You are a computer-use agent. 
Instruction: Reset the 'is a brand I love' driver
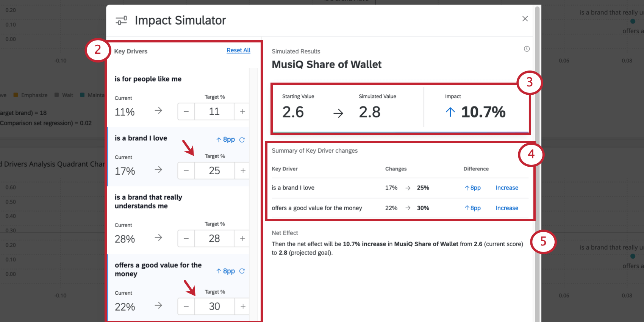click(x=242, y=140)
